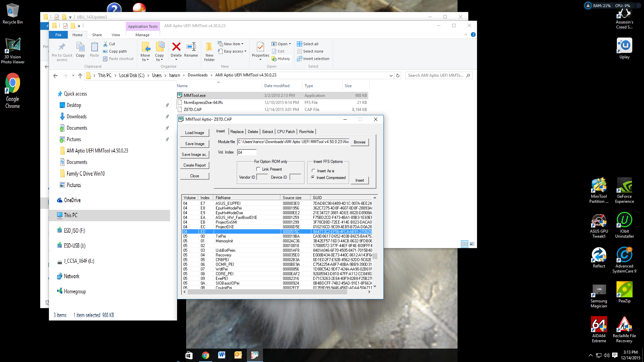Click the Rename icon in the Organize group

tap(191, 47)
